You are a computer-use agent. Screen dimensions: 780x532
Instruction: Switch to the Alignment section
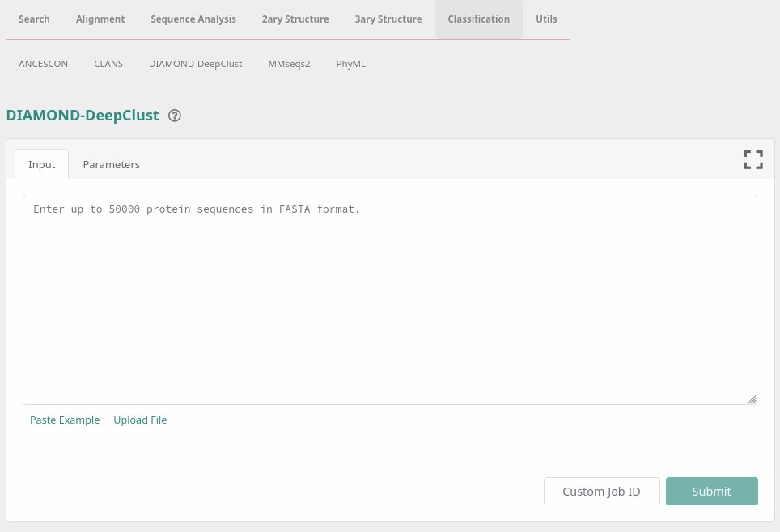tap(100, 19)
